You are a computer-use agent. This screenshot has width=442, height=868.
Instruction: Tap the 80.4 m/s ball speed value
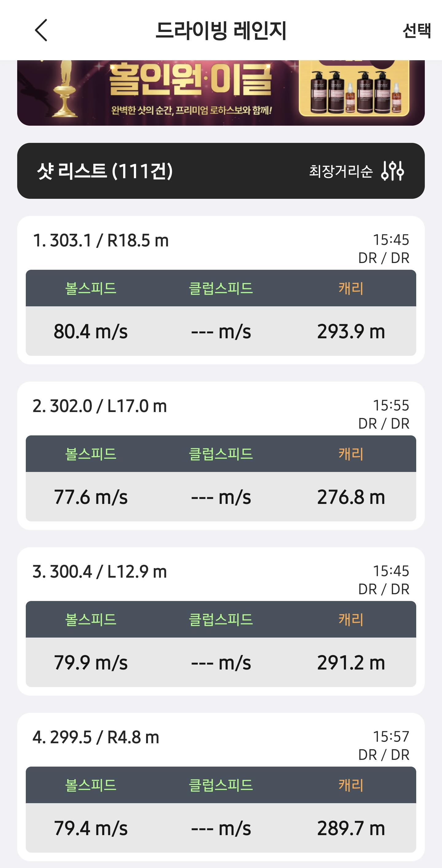tap(91, 331)
